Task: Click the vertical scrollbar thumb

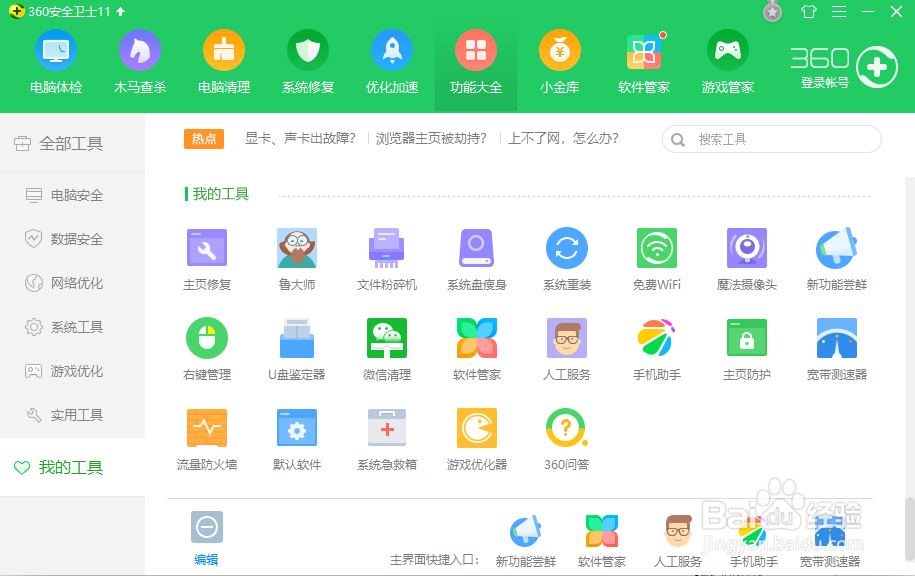Action: coord(909,529)
